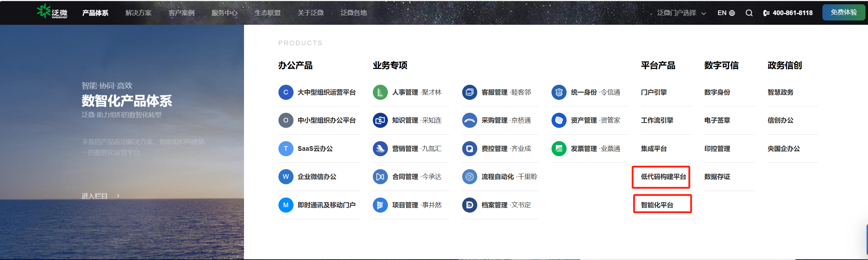Open the 客户案例 menu

181,13
